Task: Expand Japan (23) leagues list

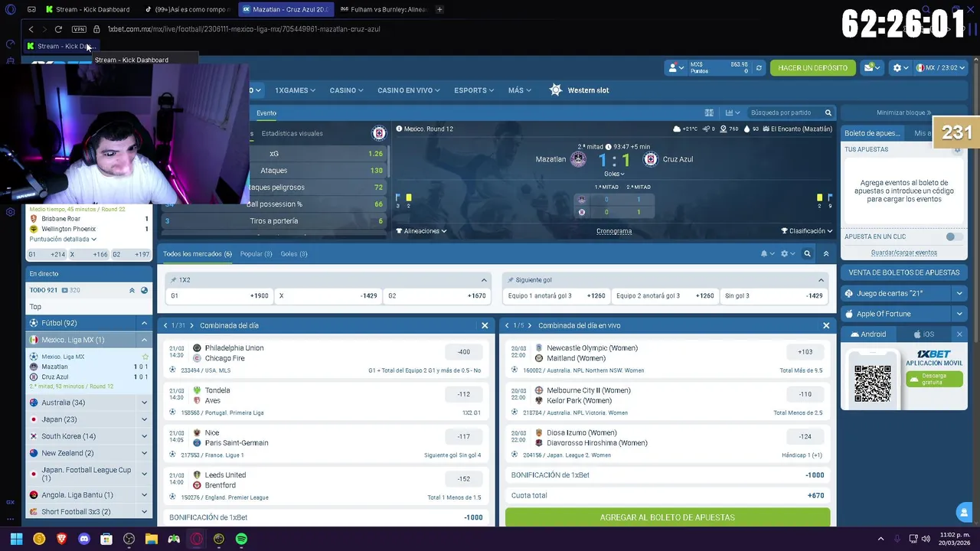Action: tap(144, 419)
